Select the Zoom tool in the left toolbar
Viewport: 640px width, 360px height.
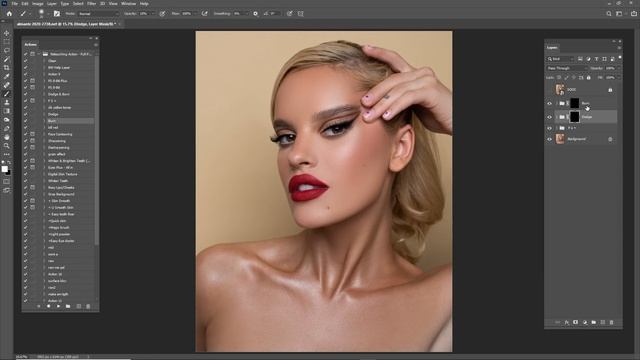tap(7, 146)
